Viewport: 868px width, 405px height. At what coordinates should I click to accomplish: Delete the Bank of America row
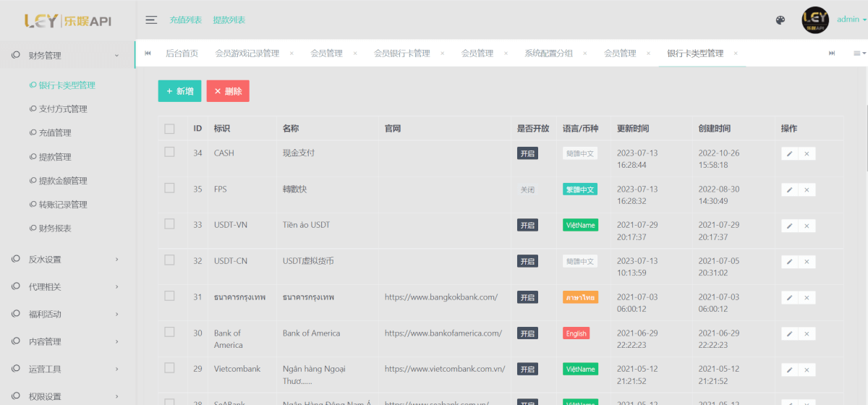807,334
